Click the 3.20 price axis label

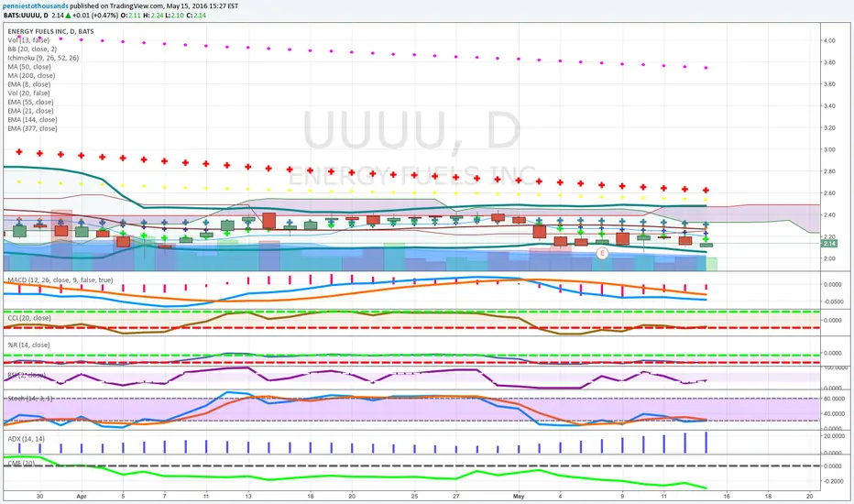[x=829, y=127]
